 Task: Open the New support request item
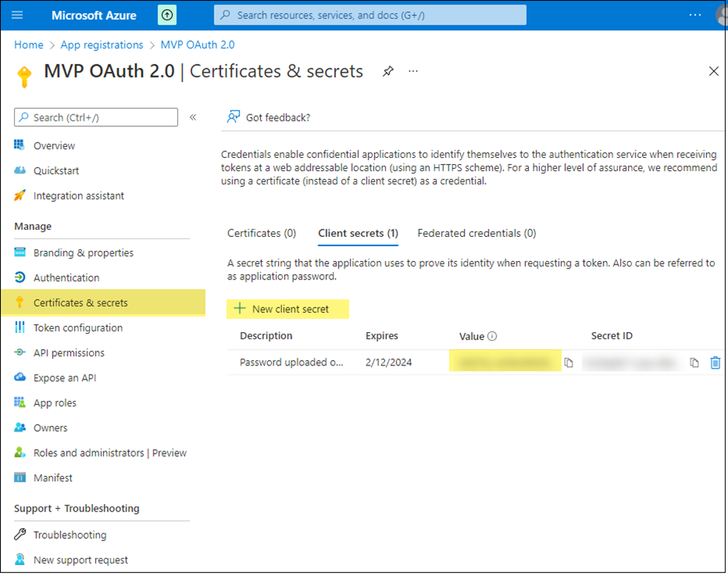tap(81, 561)
